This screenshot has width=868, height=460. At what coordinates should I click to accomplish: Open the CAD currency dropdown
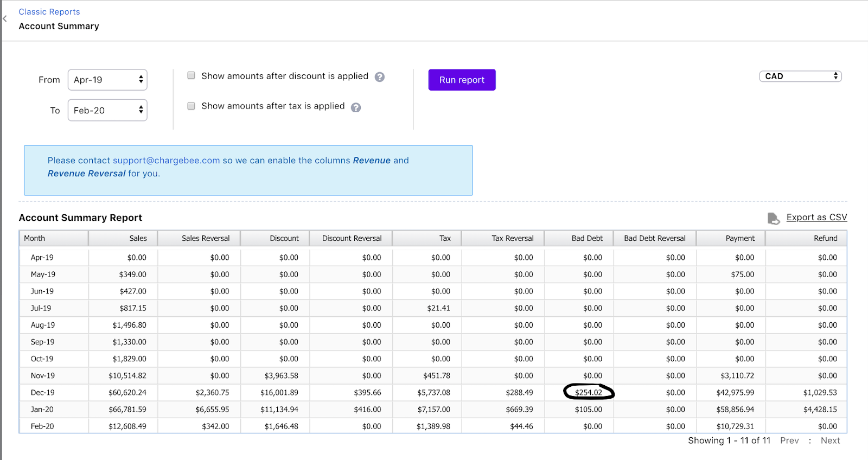click(800, 76)
